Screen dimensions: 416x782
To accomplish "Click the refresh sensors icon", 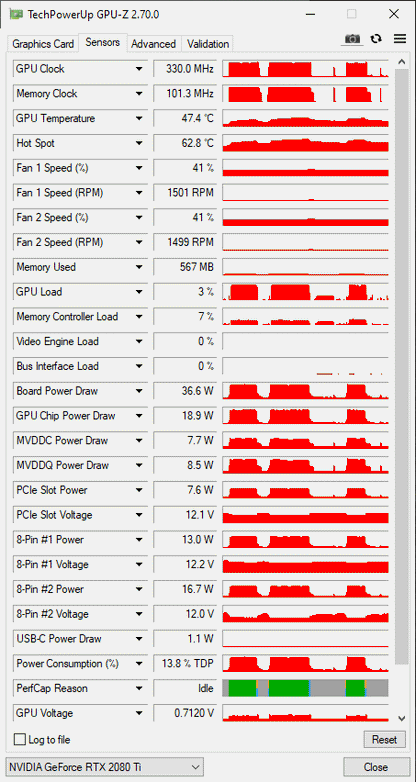I will click(x=376, y=39).
